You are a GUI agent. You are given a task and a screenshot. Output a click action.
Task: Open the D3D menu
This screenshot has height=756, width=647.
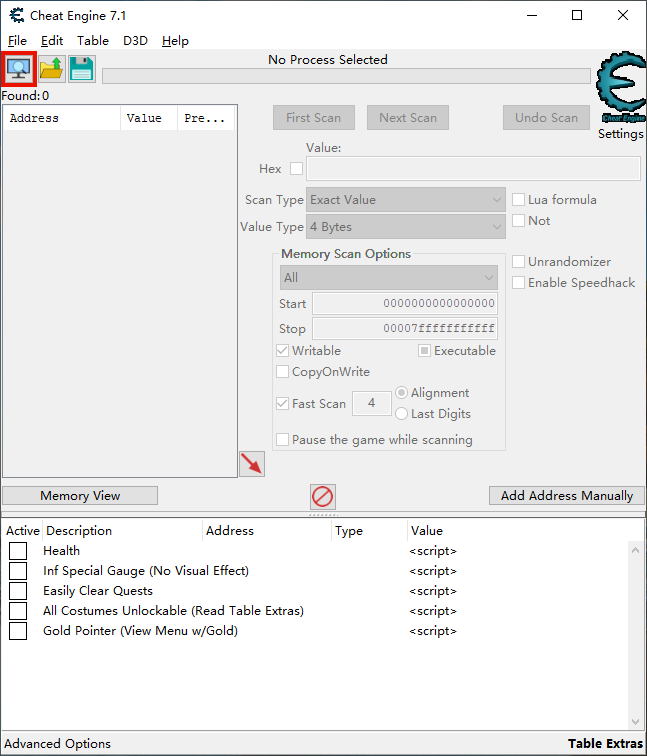coord(135,41)
